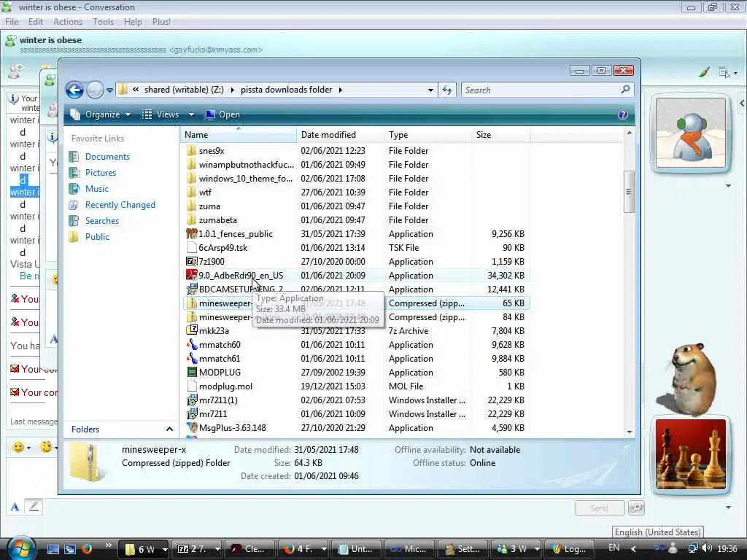Sort by Size column header
The width and height of the screenshot is (747, 560).
pos(500,135)
